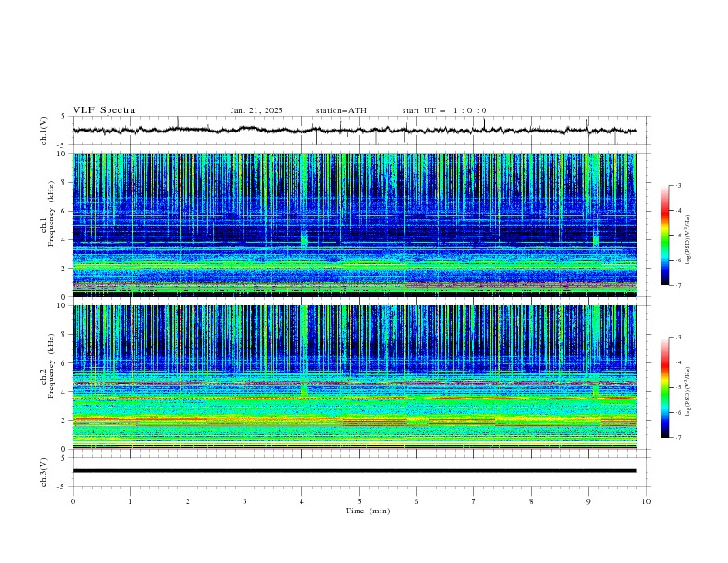The height and width of the screenshot is (563, 728).
Task: Select the "ch.3(V)" waveform axis label
Action: pyautogui.click(x=44, y=472)
